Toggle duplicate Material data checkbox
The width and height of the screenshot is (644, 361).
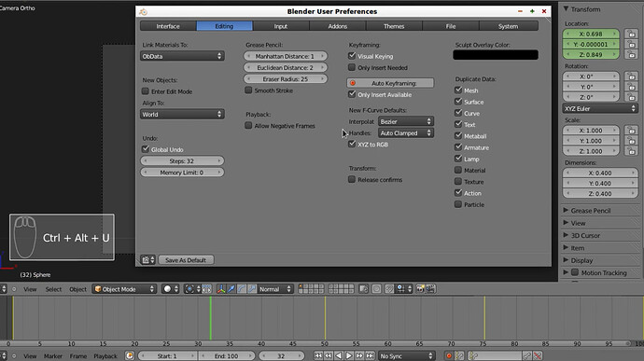pos(458,170)
